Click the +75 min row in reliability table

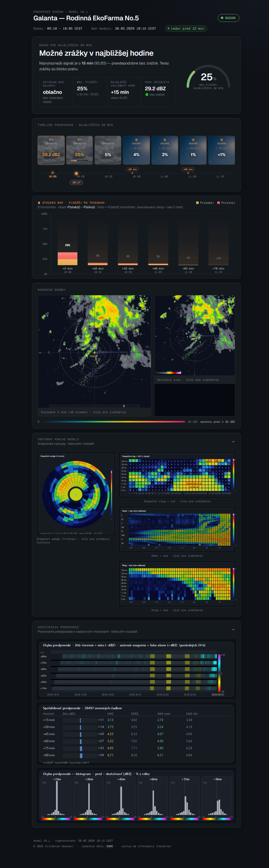click(x=136, y=748)
